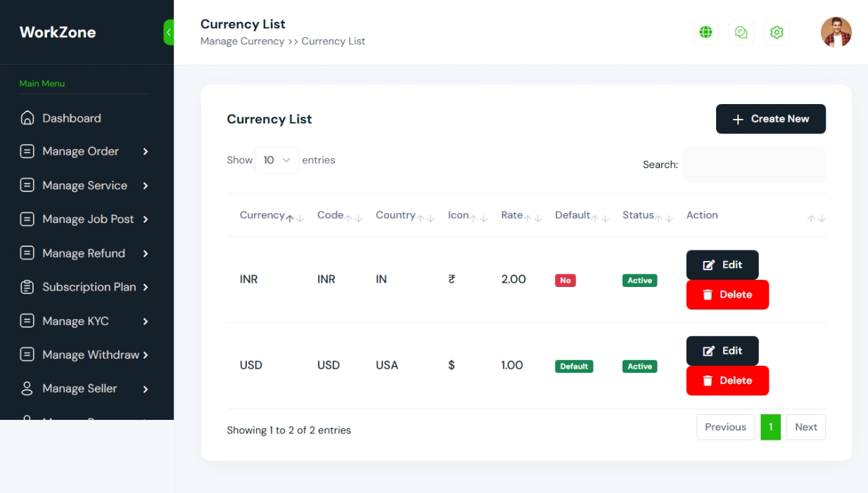Viewport: 868px width, 493px height.
Task: Click the Manage Seller person icon
Action: (x=27, y=389)
